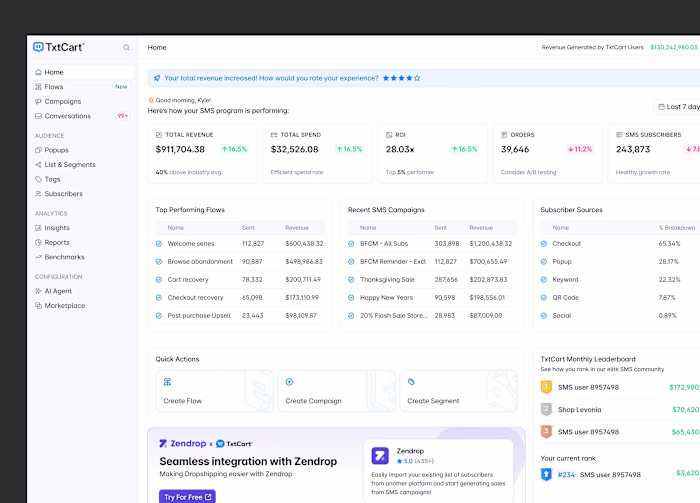Click the ROI 16.5% change badge
700x503 pixels.
(464, 149)
